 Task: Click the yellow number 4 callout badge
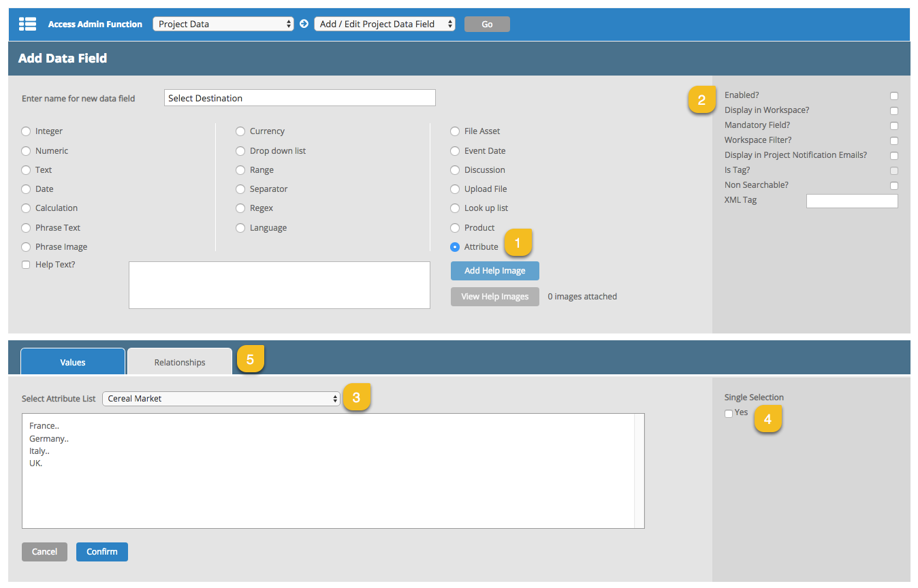(x=767, y=419)
